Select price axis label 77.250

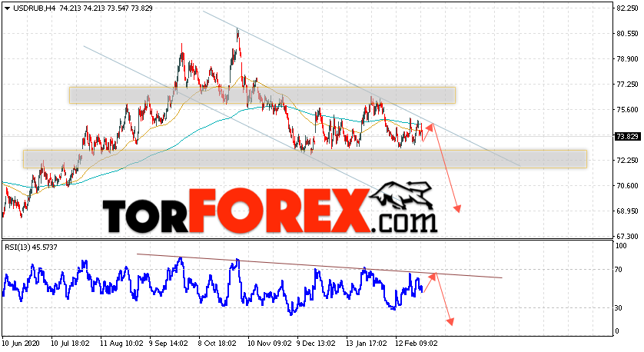(x=628, y=85)
